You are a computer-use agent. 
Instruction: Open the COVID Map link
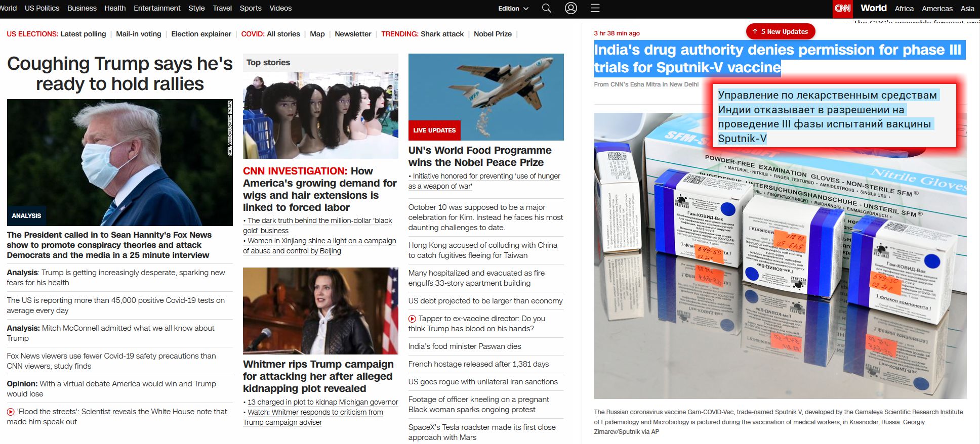click(x=317, y=34)
